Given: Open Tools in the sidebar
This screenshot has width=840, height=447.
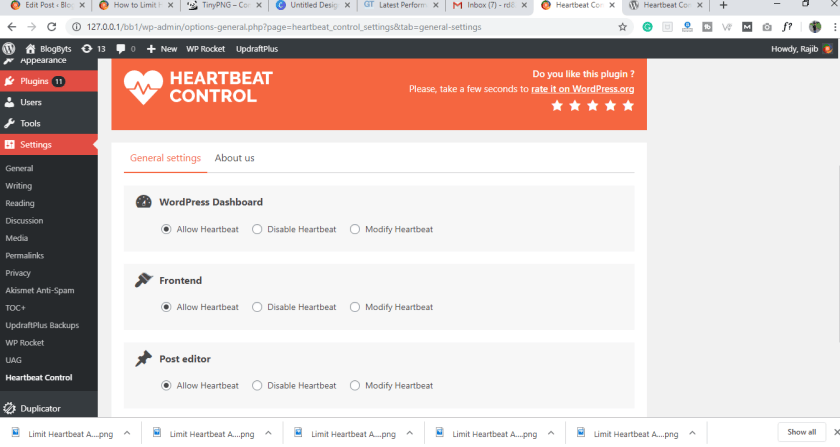Looking at the screenshot, I should click(x=49, y=123).
